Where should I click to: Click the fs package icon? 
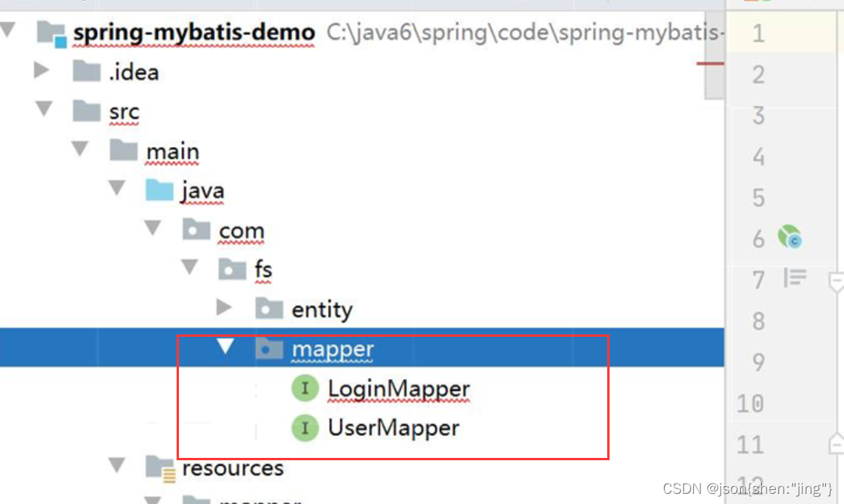tap(232, 269)
